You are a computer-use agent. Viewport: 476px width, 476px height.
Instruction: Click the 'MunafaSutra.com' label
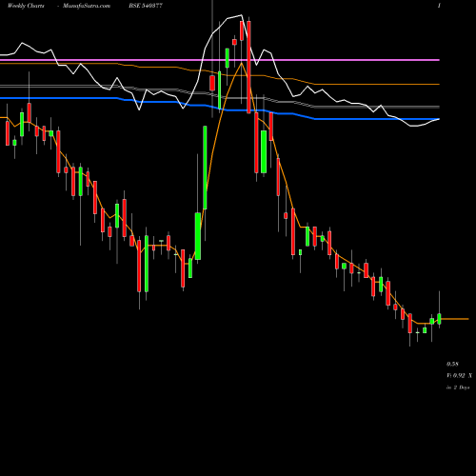point(87,6)
